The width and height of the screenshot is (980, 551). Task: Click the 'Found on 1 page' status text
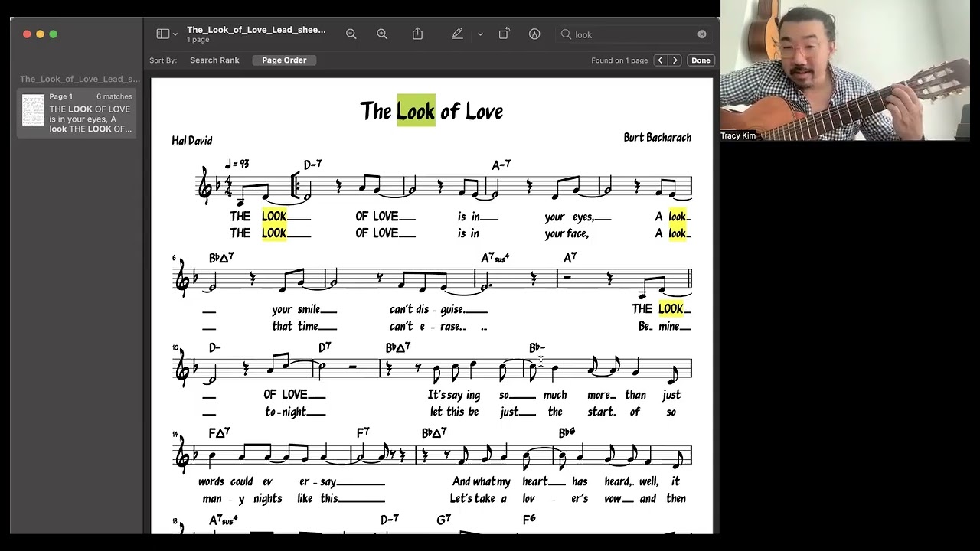(619, 60)
